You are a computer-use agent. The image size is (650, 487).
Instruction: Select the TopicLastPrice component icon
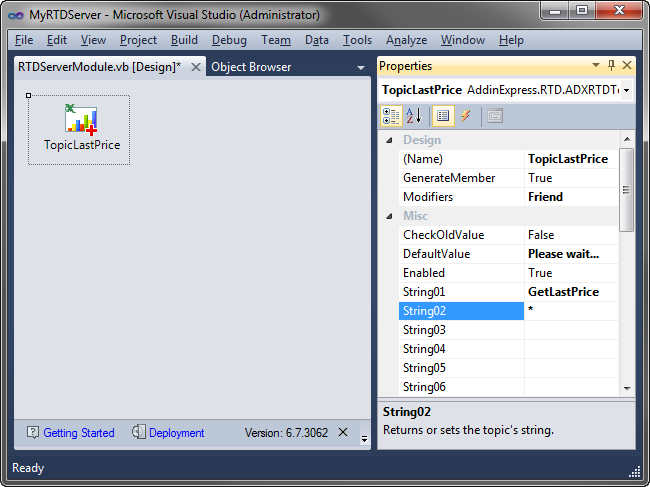81,119
